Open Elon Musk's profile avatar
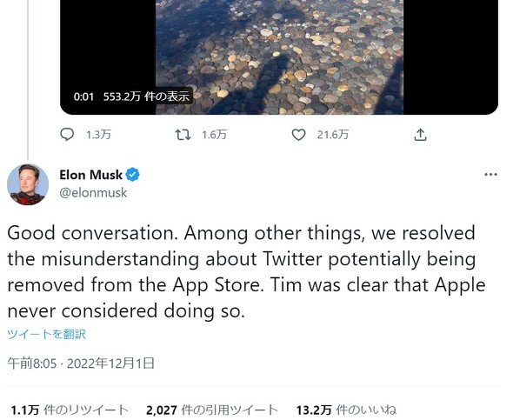 click(x=28, y=184)
